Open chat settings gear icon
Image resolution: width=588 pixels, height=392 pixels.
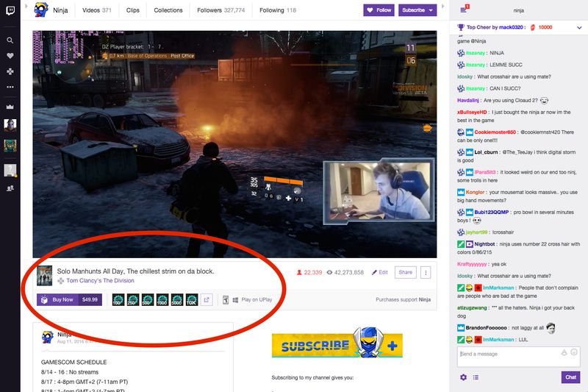(464, 377)
